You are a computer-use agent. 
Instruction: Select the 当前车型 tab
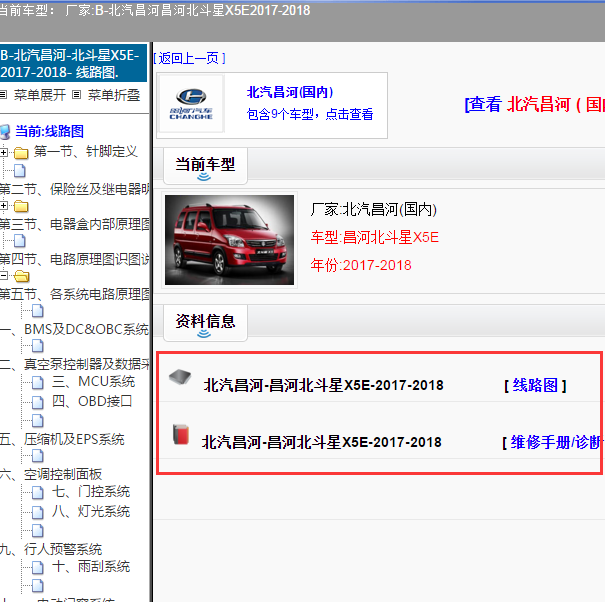click(x=205, y=166)
